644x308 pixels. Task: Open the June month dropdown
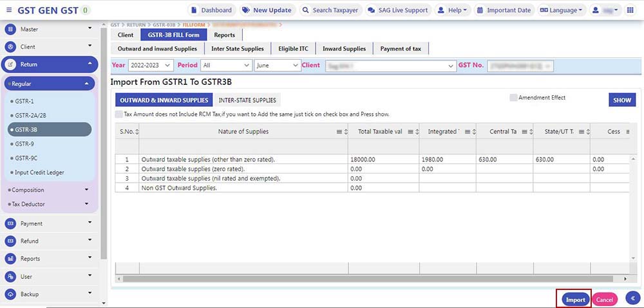click(x=278, y=66)
